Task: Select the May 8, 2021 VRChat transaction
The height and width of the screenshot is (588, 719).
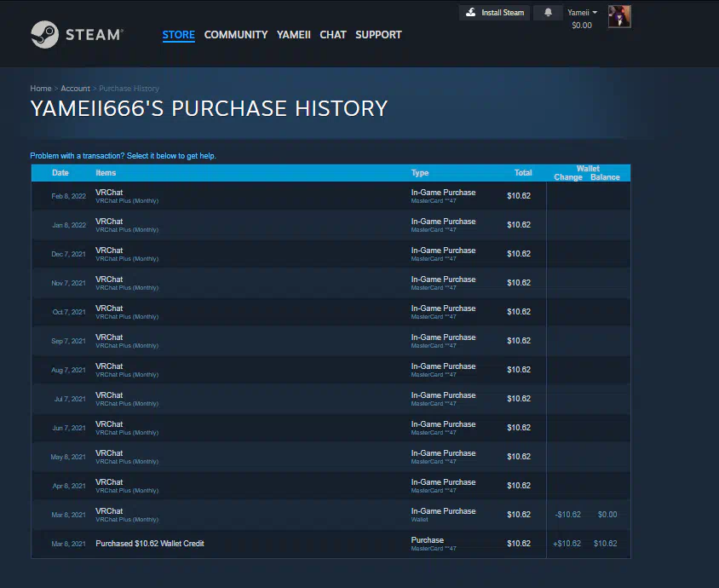Action: click(x=331, y=457)
